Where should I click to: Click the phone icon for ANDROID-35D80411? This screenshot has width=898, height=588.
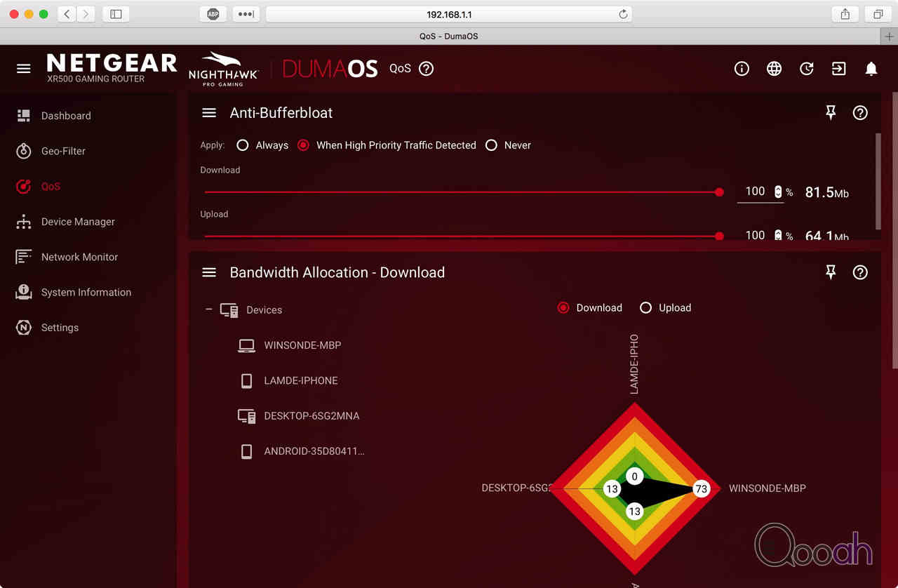(246, 451)
